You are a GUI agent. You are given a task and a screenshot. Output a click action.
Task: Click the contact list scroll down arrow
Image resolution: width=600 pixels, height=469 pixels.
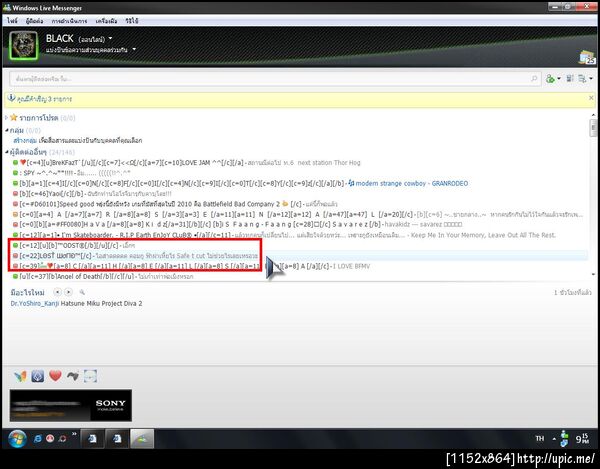coord(593,274)
